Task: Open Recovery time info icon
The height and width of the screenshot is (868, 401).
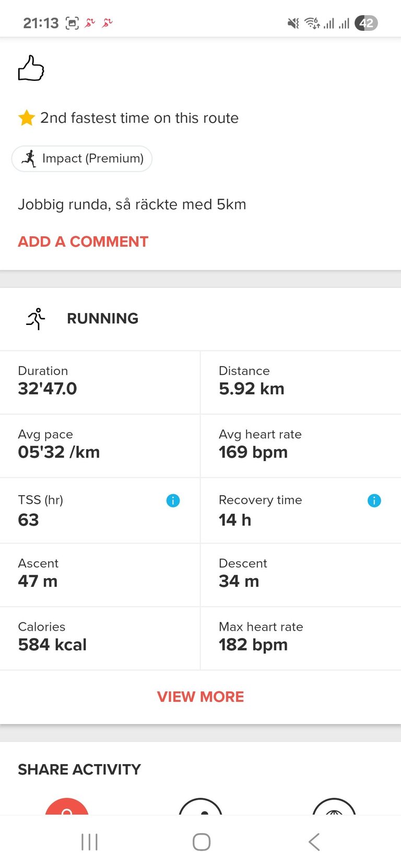Action: pyautogui.click(x=374, y=501)
